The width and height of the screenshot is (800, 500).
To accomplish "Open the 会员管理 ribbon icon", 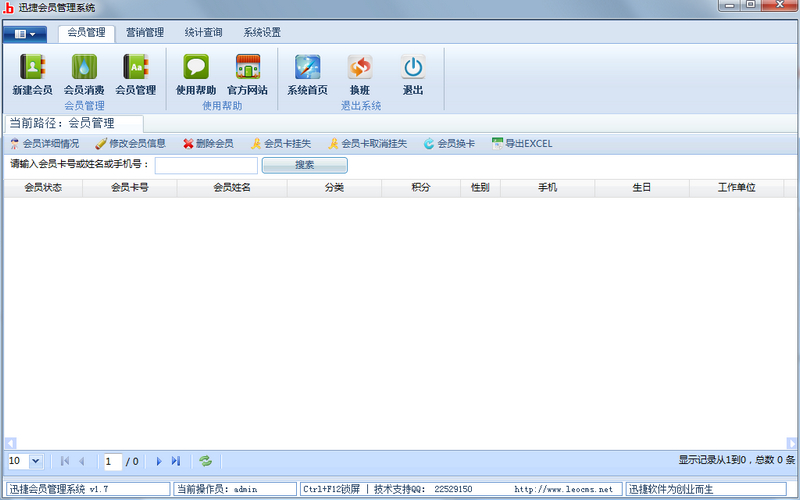I will pyautogui.click(x=135, y=74).
